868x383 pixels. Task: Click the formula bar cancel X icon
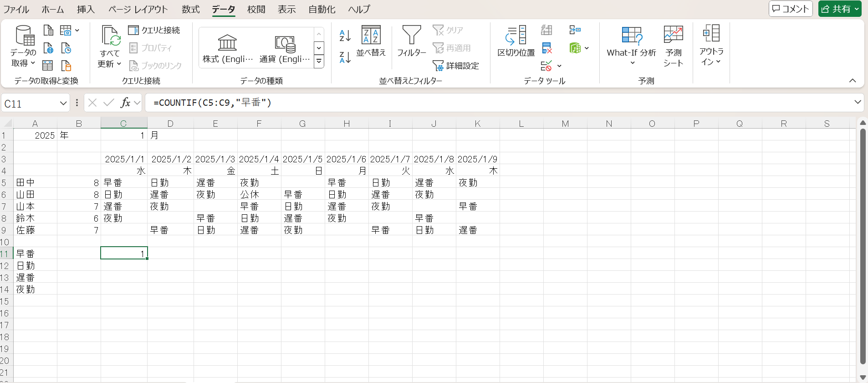pyautogui.click(x=92, y=103)
